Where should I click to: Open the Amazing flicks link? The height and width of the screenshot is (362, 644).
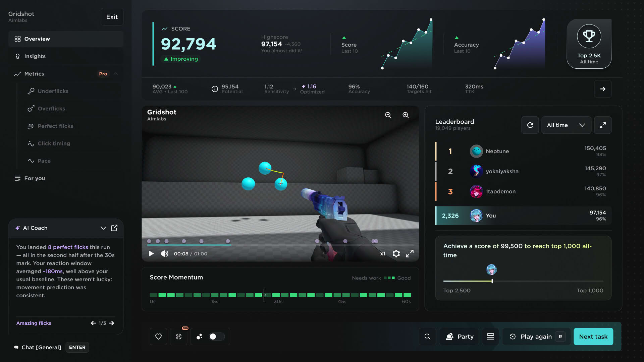34,323
